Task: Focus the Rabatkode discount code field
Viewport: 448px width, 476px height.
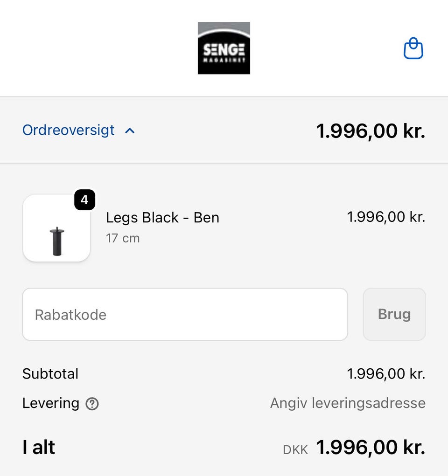Action: click(x=185, y=314)
